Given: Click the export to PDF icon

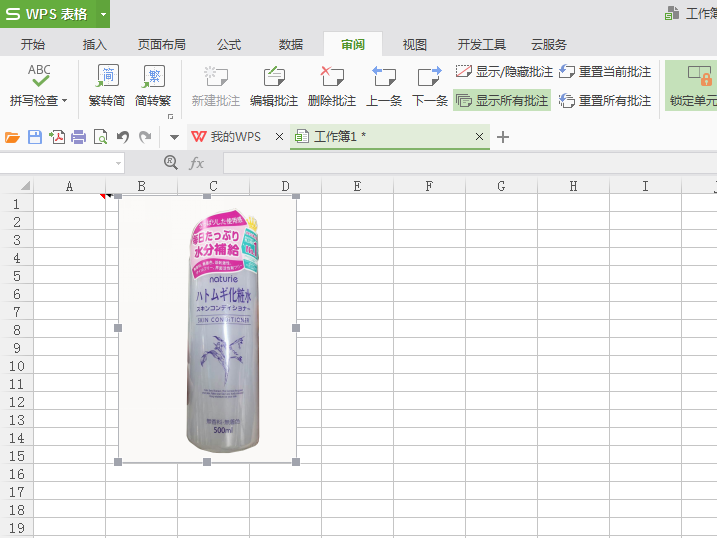Looking at the screenshot, I should tap(57, 137).
